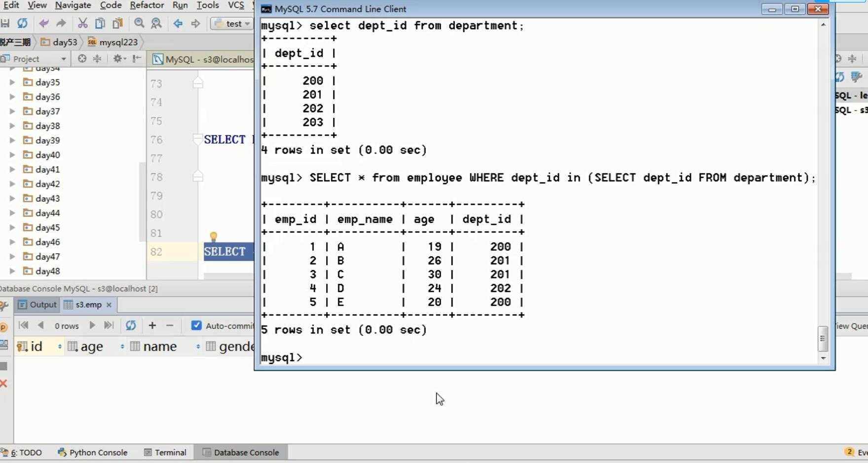Expand the day40 folder
The width and height of the screenshot is (868, 463).
[12, 154]
